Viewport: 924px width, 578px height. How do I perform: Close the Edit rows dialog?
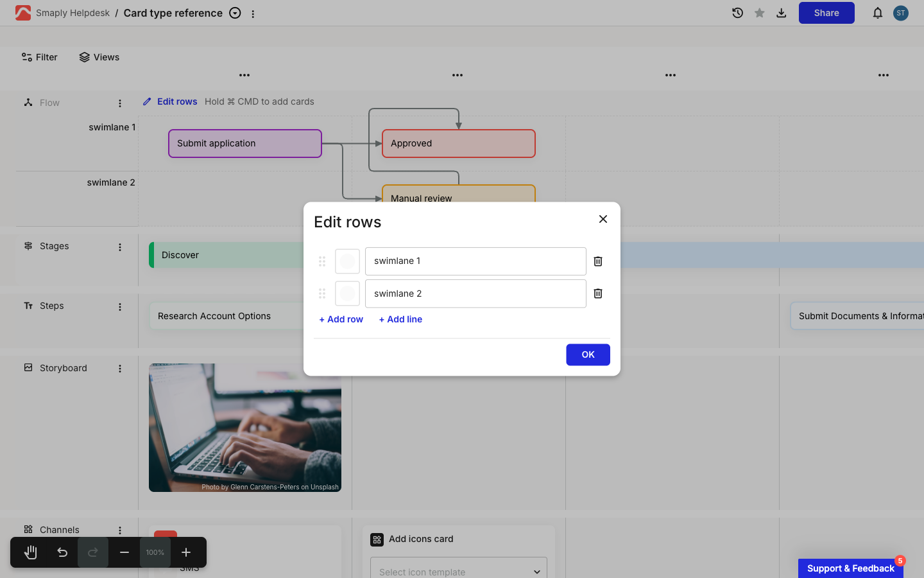pyautogui.click(x=603, y=219)
